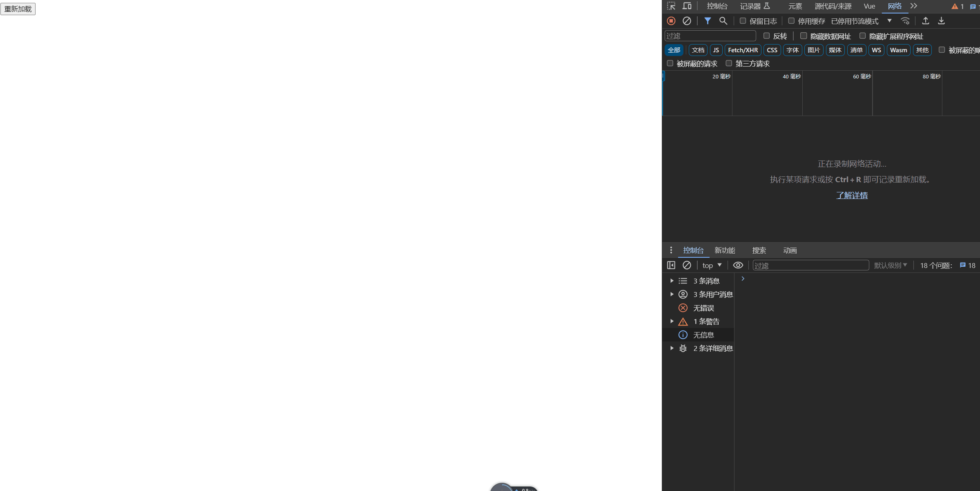Switch to the Vue devtools tab
Screen dimensions: 980x491
click(868, 6)
